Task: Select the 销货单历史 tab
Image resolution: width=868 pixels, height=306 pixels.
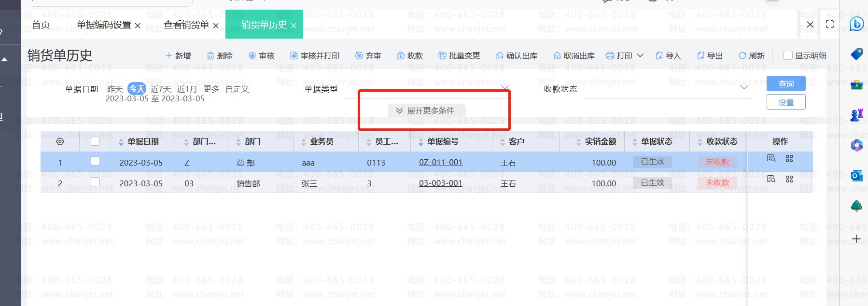Action: coord(264,25)
